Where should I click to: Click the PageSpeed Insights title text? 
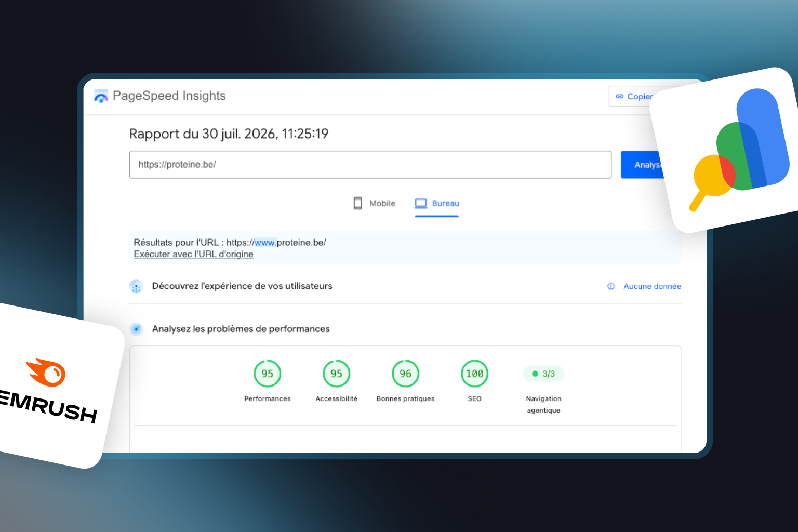click(x=169, y=96)
